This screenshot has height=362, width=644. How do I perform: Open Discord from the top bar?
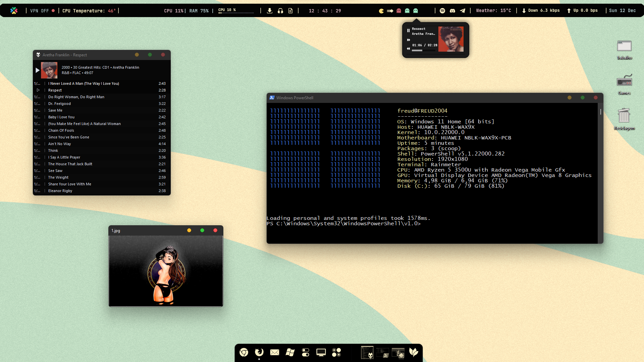coord(452,11)
